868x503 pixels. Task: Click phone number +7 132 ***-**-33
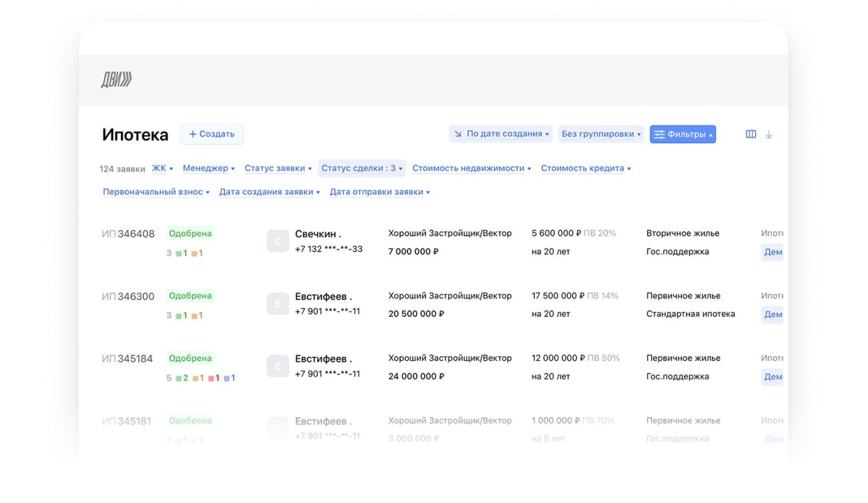click(x=329, y=249)
